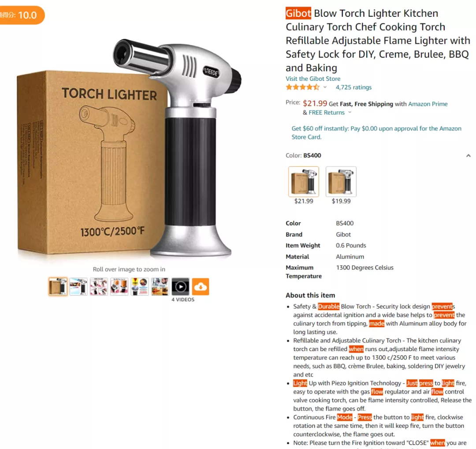Screen dimensions: 476x449
Task: Select the first torch-with-box thumbnail
Action: [x=58, y=287]
